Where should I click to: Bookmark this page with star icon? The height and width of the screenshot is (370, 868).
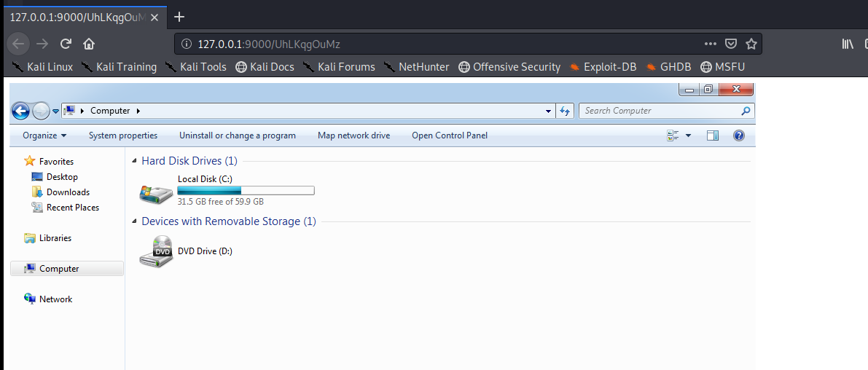point(751,44)
